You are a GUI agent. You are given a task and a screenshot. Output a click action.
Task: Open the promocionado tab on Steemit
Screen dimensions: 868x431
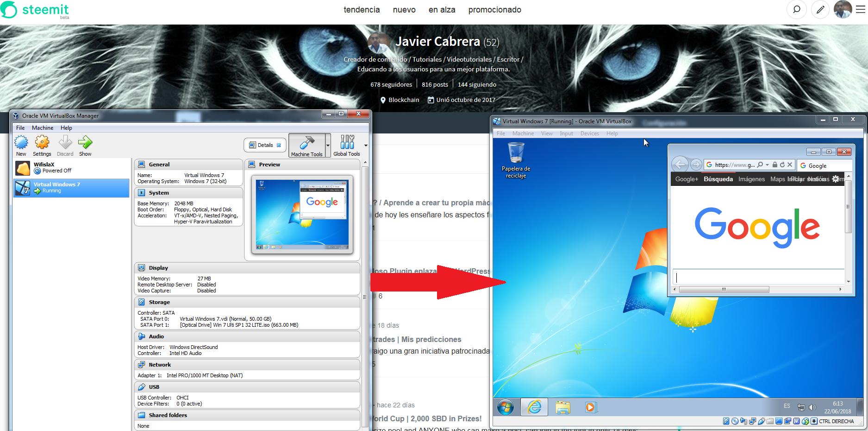tap(495, 10)
